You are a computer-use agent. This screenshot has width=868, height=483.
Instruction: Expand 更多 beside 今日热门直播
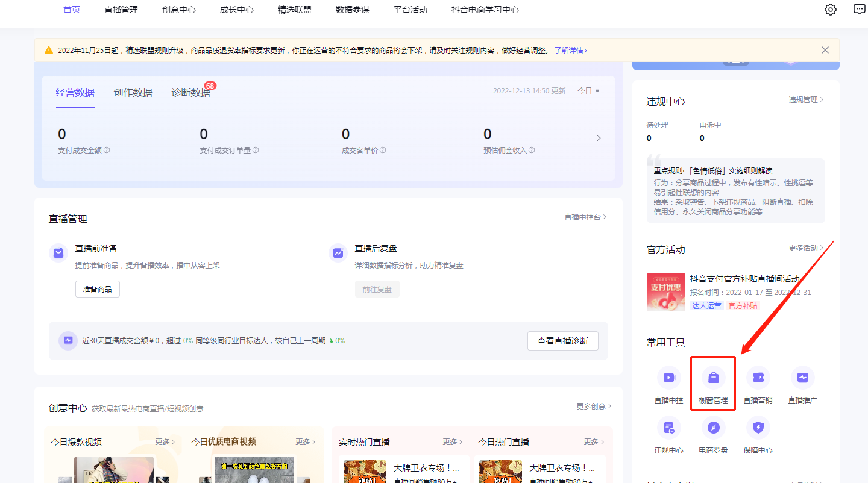coord(594,441)
